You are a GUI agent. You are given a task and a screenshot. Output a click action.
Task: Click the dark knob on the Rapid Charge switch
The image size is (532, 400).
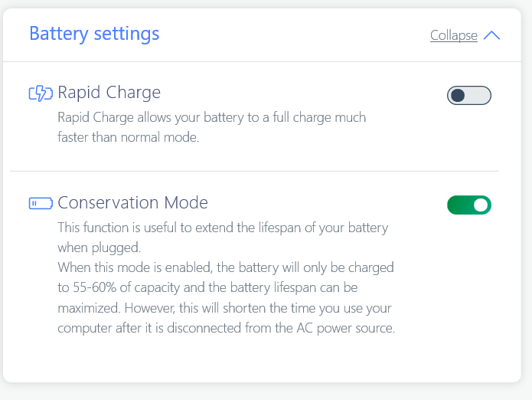(x=459, y=96)
